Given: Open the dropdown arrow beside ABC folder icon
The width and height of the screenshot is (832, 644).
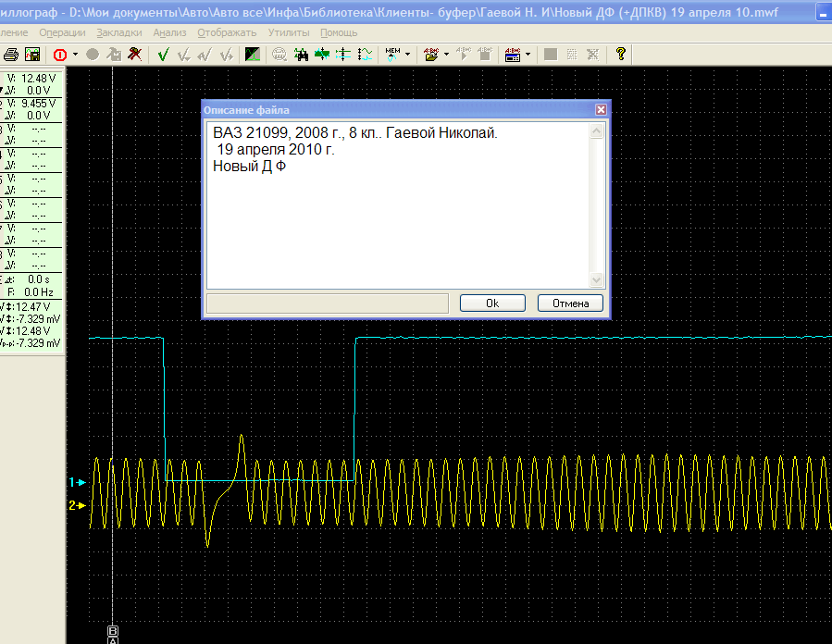Looking at the screenshot, I should click(446, 54).
